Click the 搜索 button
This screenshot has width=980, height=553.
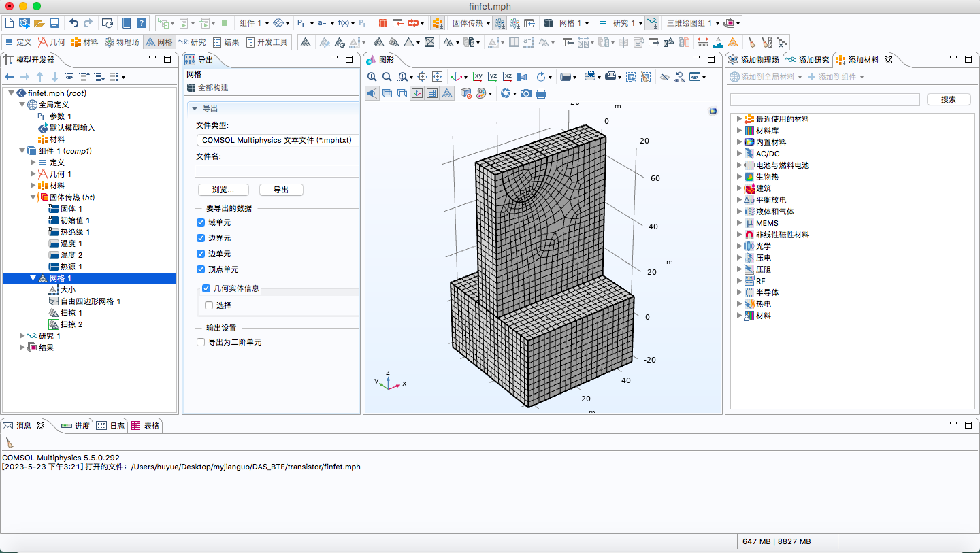pyautogui.click(x=949, y=99)
